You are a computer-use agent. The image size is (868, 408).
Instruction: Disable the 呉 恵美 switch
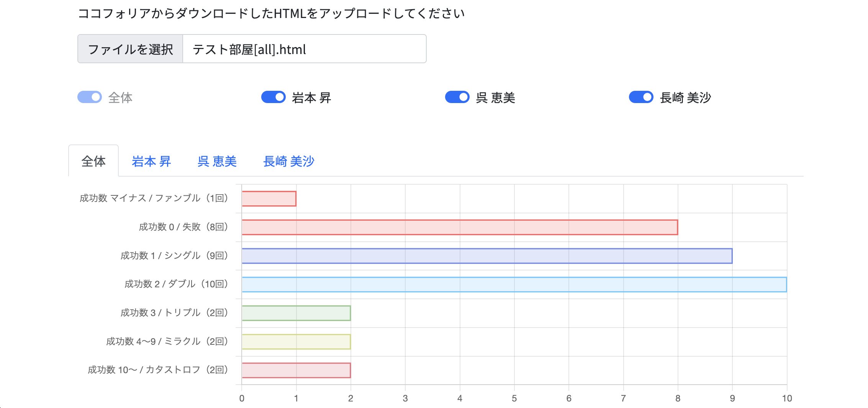pos(457,97)
